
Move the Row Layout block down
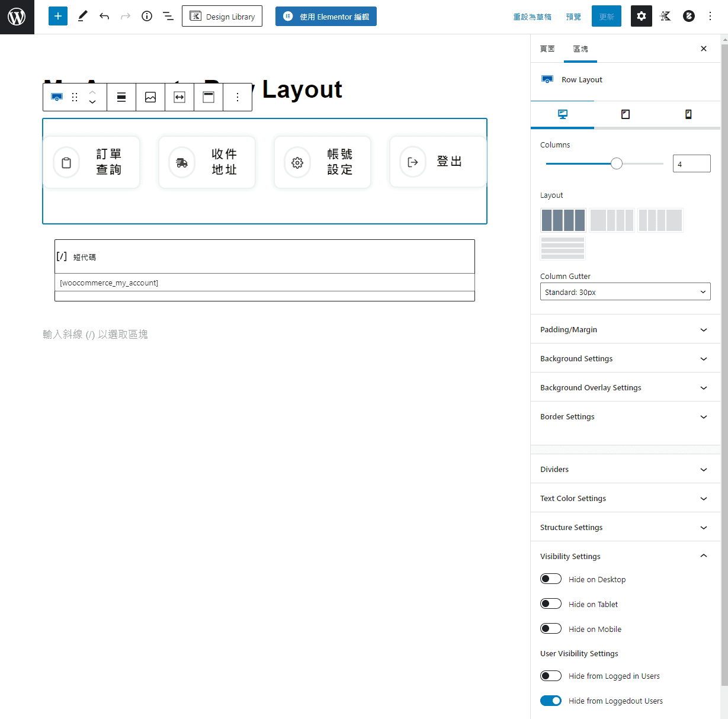pyautogui.click(x=92, y=102)
